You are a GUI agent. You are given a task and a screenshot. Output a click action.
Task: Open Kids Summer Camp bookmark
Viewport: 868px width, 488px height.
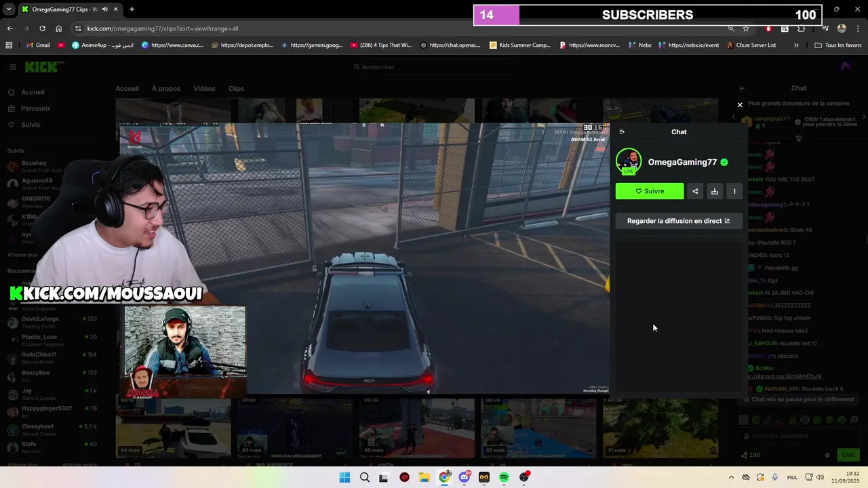[520, 45]
